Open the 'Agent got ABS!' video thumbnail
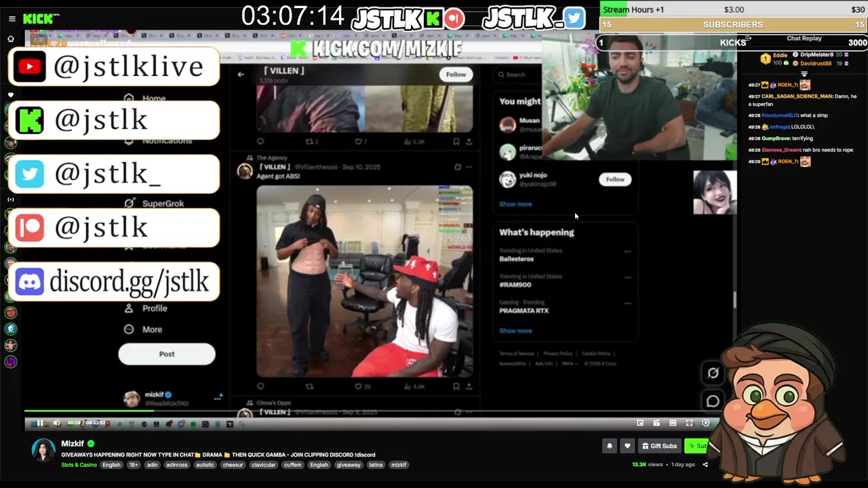This screenshot has width=868, height=488. tap(365, 281)
